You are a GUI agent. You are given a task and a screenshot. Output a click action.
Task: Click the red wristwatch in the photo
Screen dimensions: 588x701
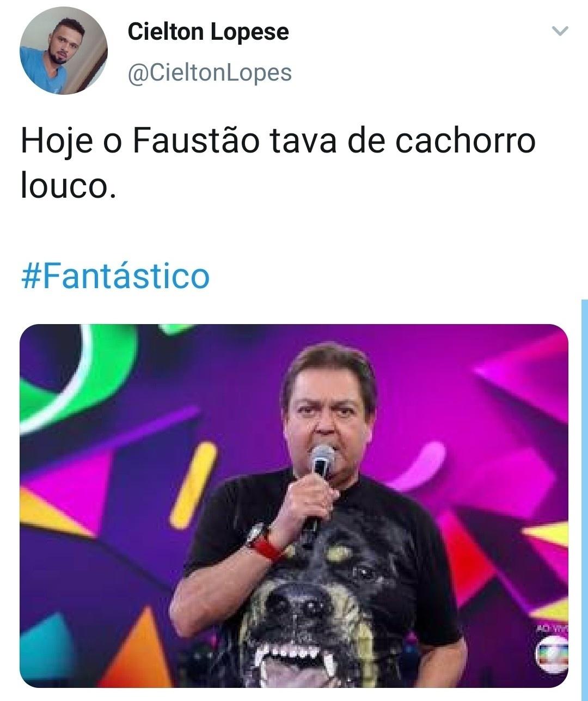[x=264, y=541]
